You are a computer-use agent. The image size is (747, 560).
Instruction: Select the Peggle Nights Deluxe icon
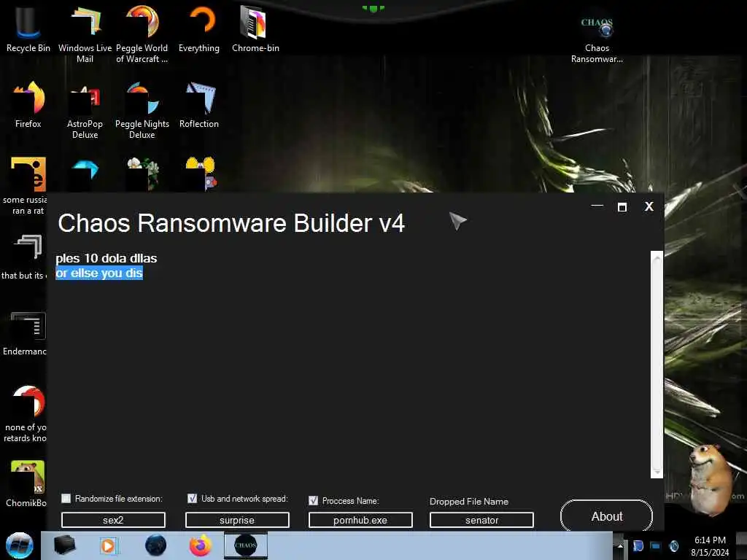pos(142,111)
